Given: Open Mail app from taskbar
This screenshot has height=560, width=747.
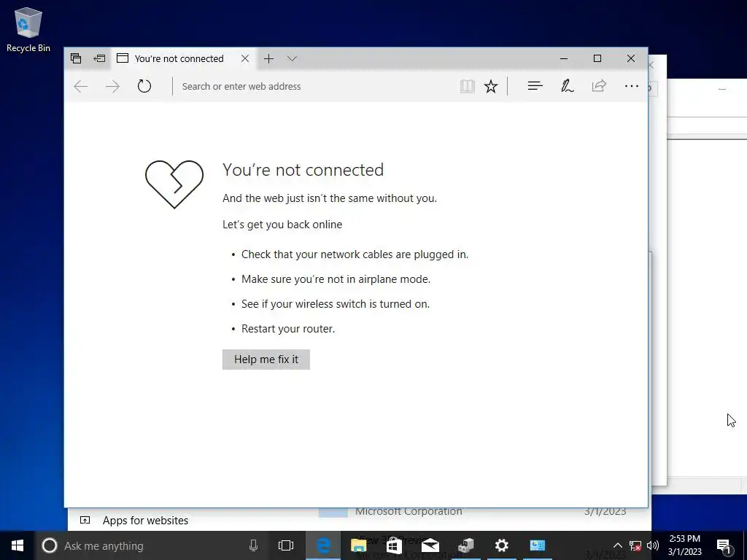Looking at the screenshot, I should (430, 545).
